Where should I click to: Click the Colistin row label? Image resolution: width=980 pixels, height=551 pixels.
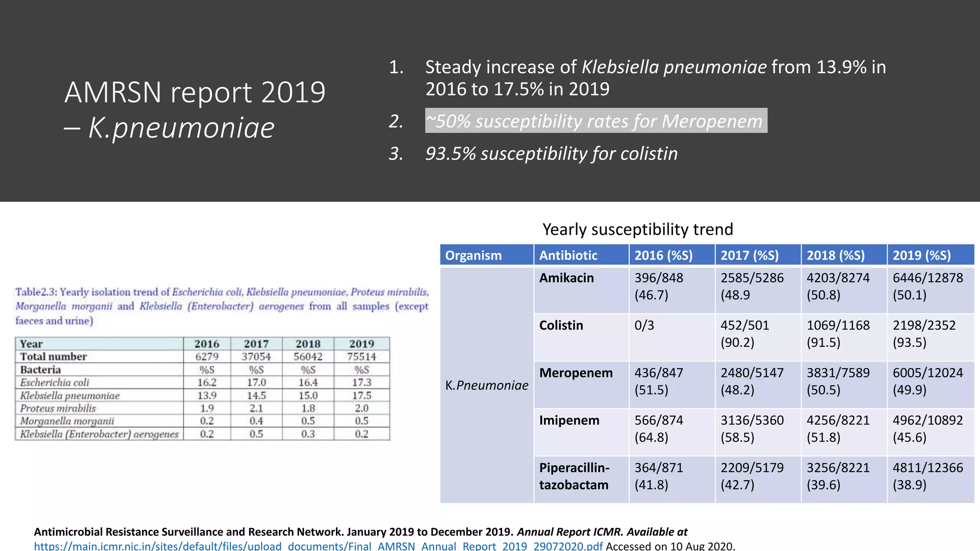(x=561, y=325)
